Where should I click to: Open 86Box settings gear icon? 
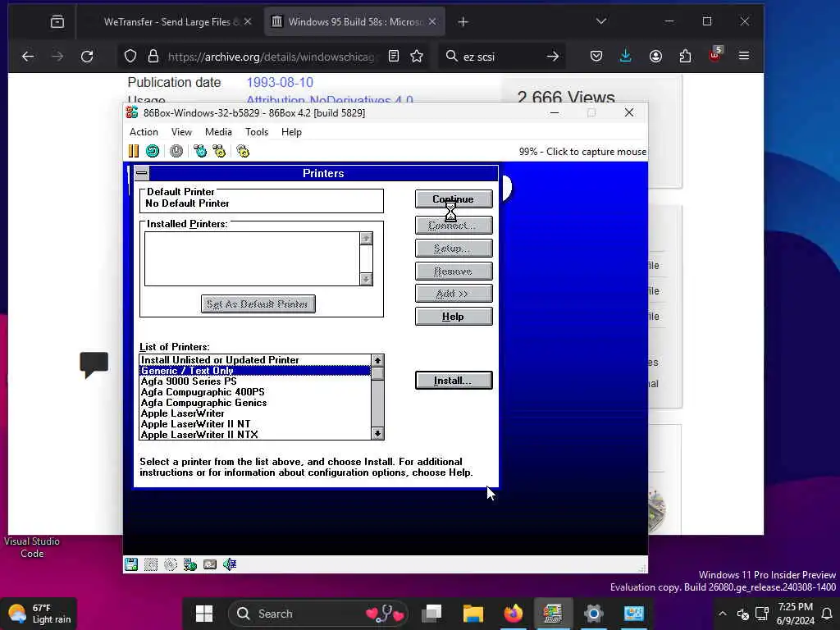point(243,151)
